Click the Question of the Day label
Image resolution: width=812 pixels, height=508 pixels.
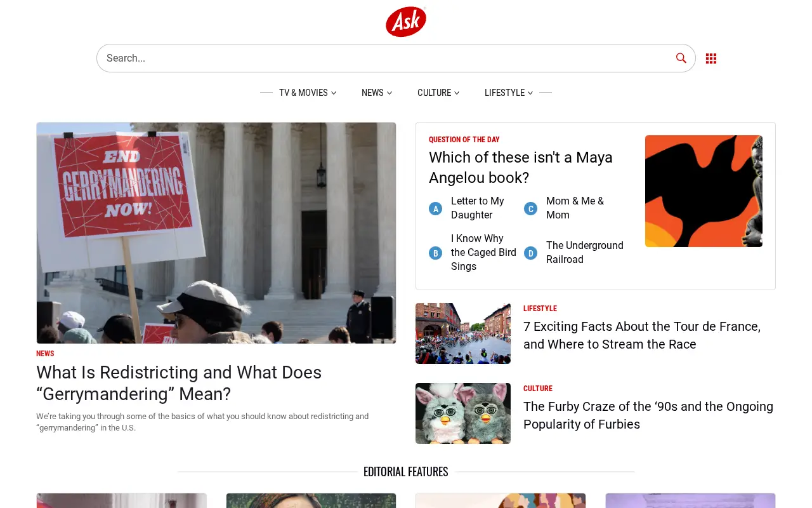(x=464, y=140)
